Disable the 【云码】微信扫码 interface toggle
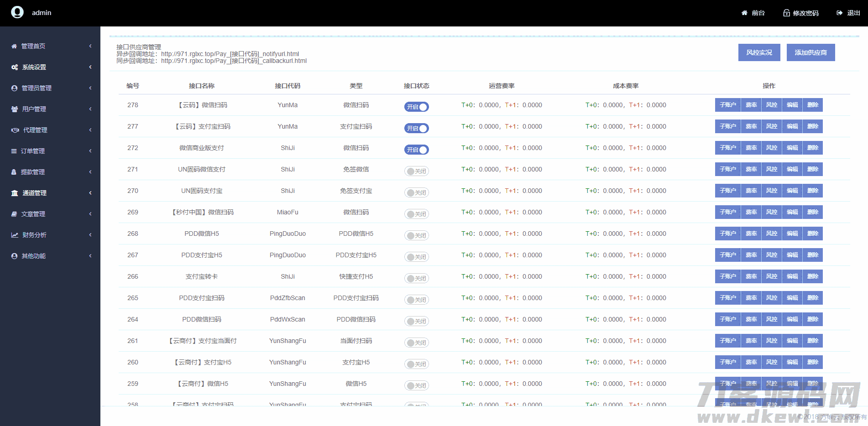 click(416, 107)
